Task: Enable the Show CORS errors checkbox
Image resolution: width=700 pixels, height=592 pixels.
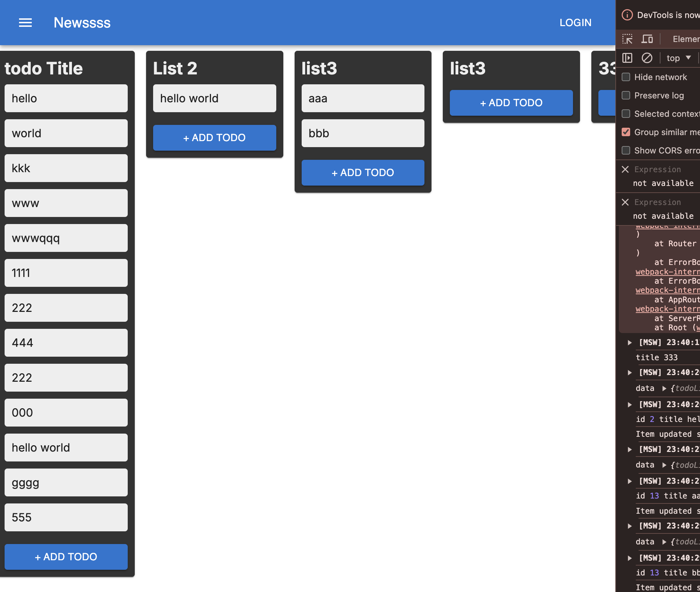Action: [x=626, y=150]
